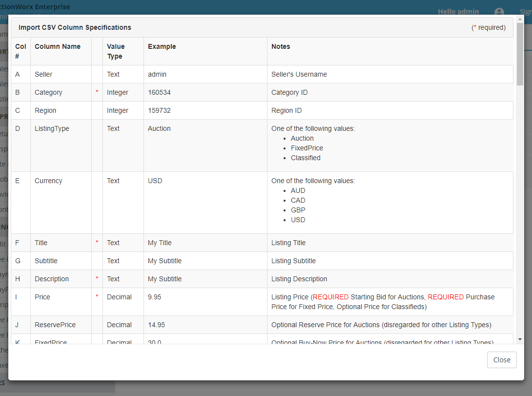
Task: Click the 'AUD' bullet in Currency notes
Action: click(x=298, y=190)
